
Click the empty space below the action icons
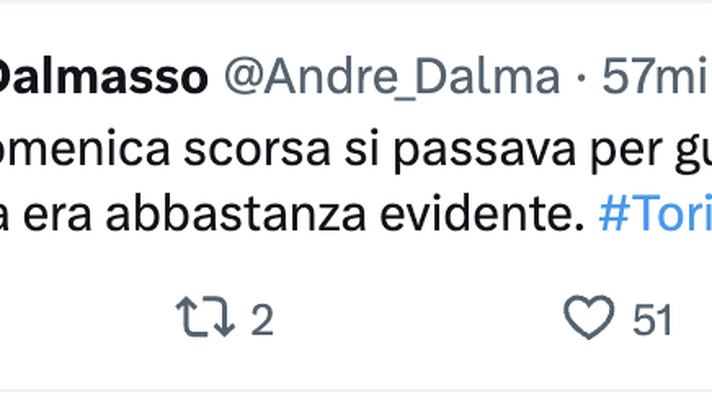click(x=356, y=368)
